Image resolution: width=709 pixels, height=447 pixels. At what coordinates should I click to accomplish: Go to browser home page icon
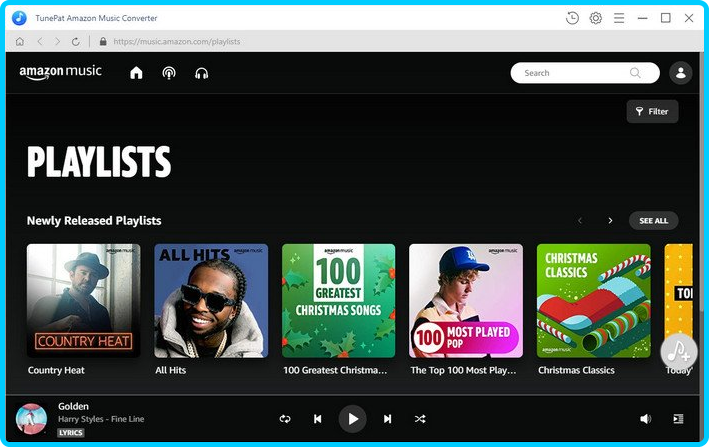(20, 42)
